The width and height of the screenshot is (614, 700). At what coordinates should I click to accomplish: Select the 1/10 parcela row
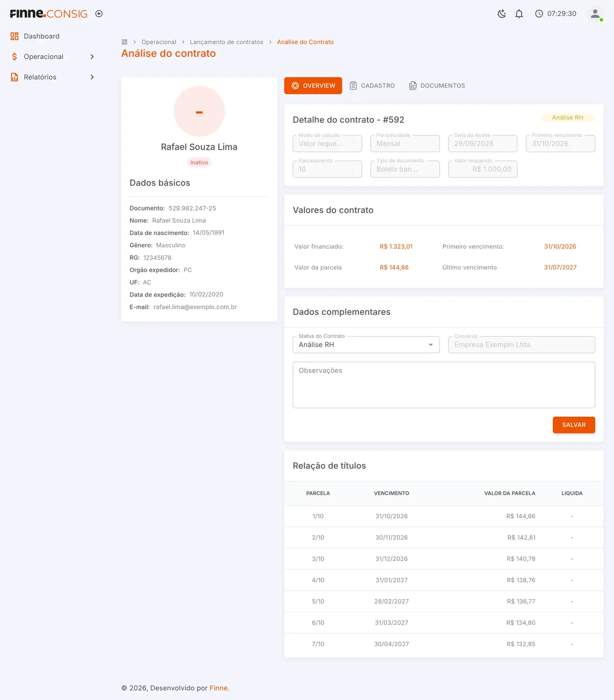[x=444, y=516]
